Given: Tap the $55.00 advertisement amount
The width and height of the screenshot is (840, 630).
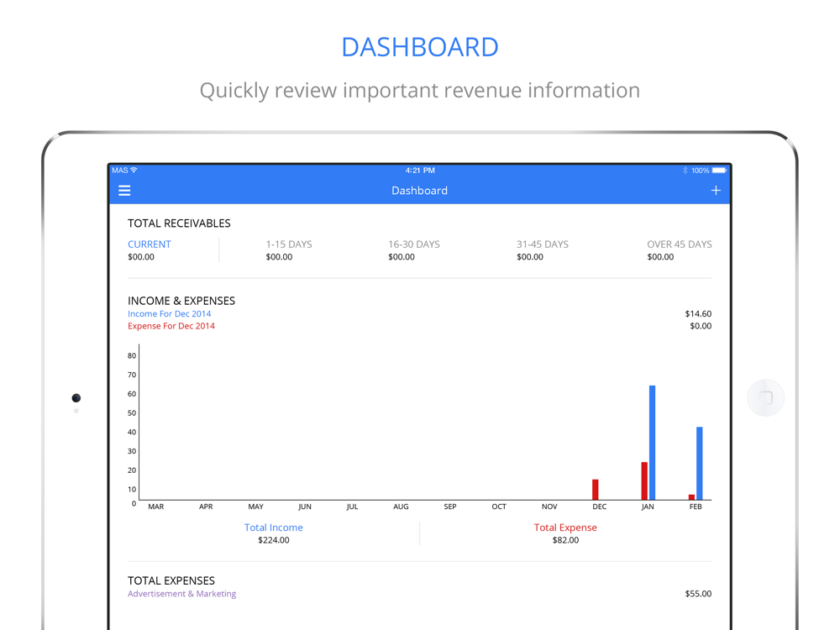Looking at the screenshot, I should coord(698,594).
